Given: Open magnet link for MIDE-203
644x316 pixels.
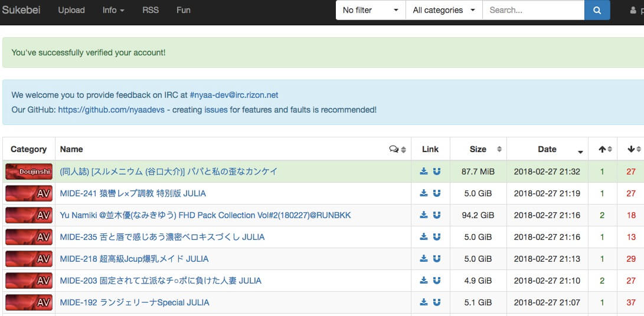Looking at the screenshot, I should pos(437,280).
